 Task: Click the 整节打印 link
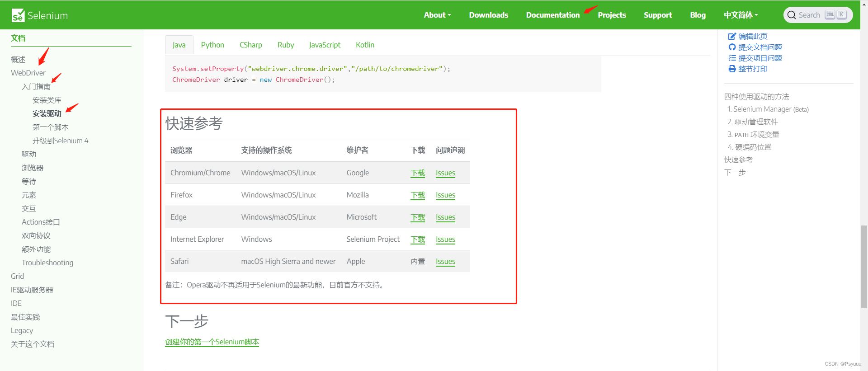753,69
